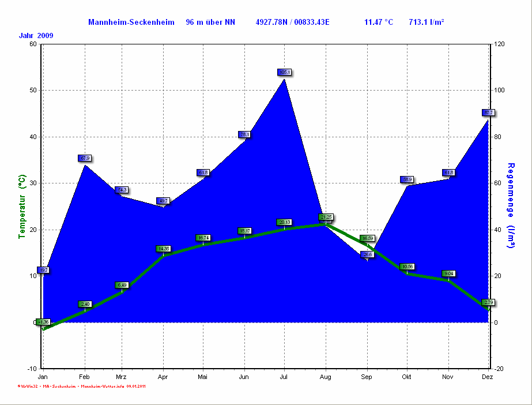Click the January temperature label -1.36
532x405 pixels.
point(43,321)
